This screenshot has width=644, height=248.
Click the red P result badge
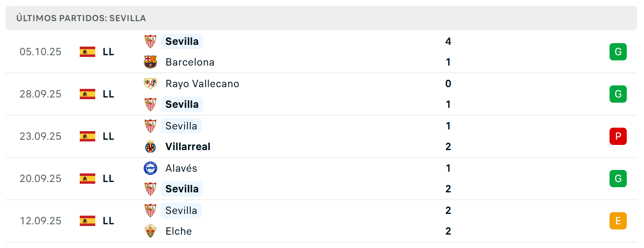click(x=618, y=136)
